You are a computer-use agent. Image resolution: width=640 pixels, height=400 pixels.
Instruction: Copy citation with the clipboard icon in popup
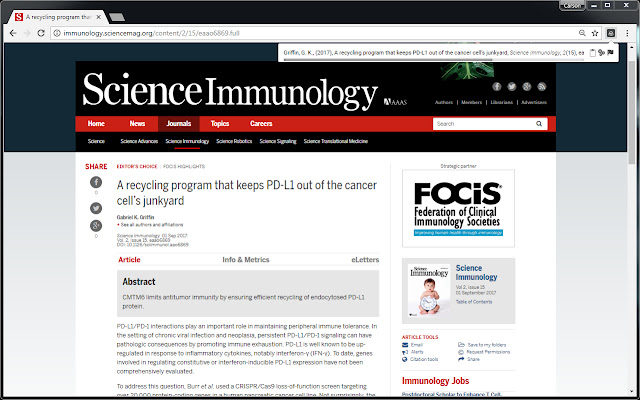pos(593,53)
